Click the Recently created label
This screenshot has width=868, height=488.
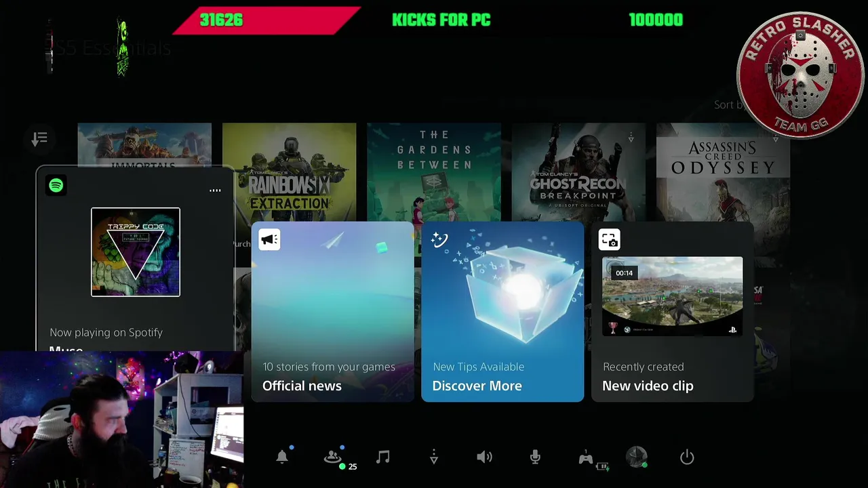644,367
